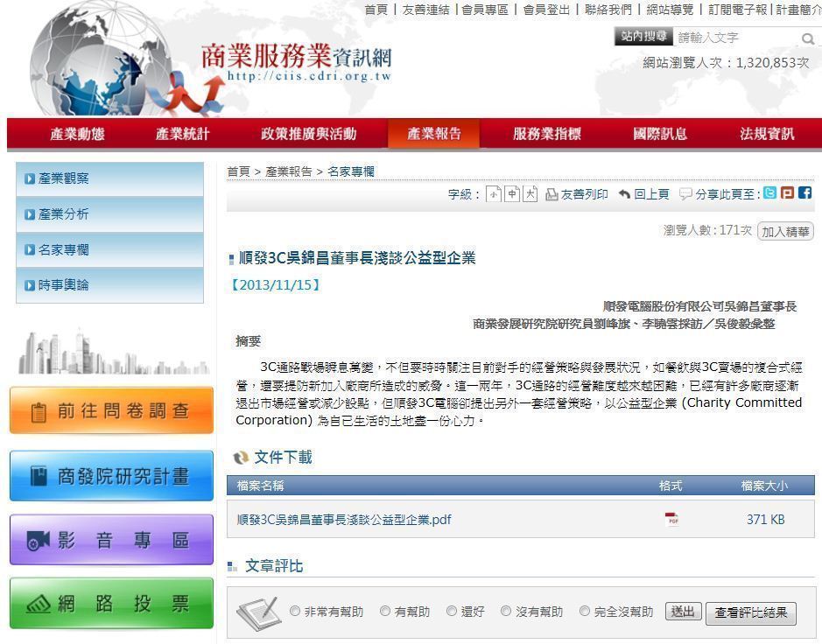The width and height of the screenshot is (822, 644).
Task: Choose the 完全沒幫助 rating option
Action: [585, 612]
